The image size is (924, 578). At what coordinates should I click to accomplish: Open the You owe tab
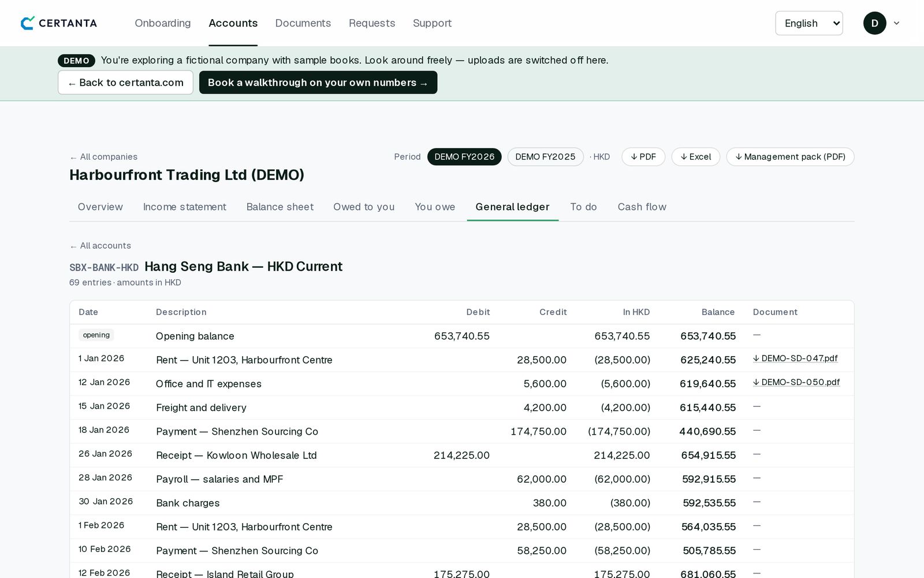[435, 207]
